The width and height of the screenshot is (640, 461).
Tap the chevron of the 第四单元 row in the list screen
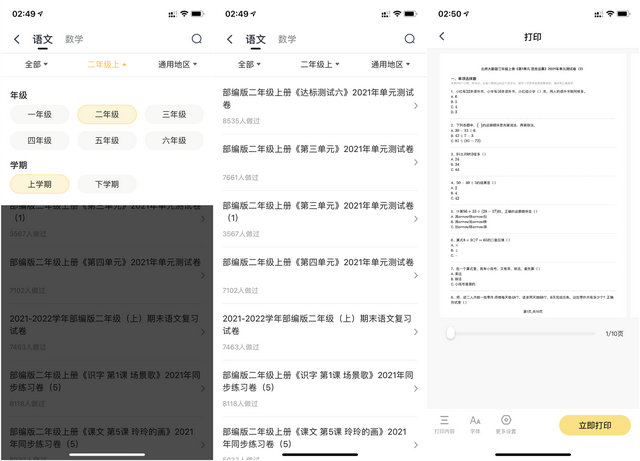click(x=416, y=275)
